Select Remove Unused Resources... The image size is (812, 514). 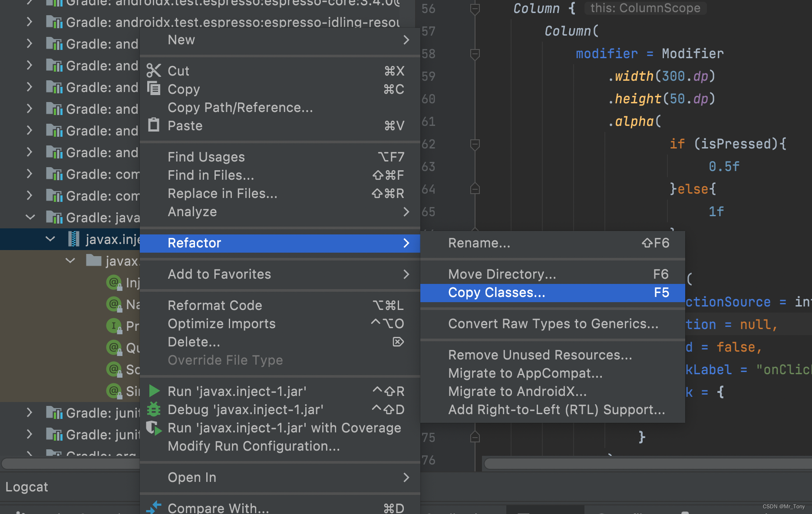(553, 355)
